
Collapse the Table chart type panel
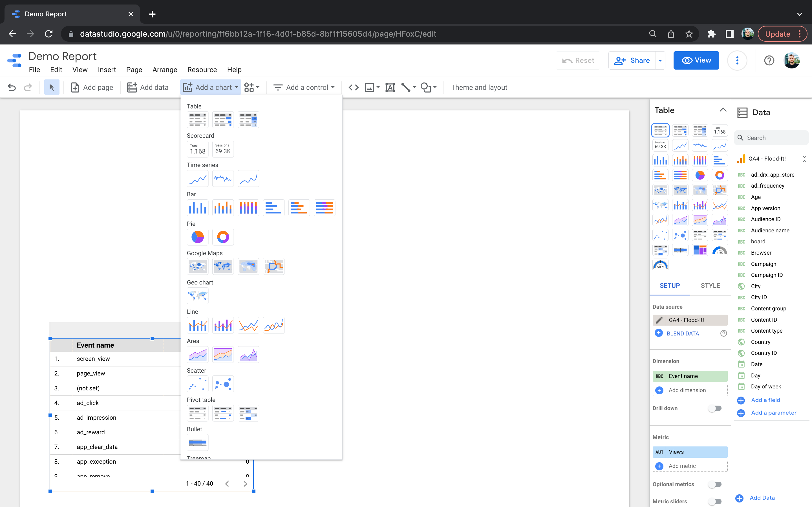723,110
